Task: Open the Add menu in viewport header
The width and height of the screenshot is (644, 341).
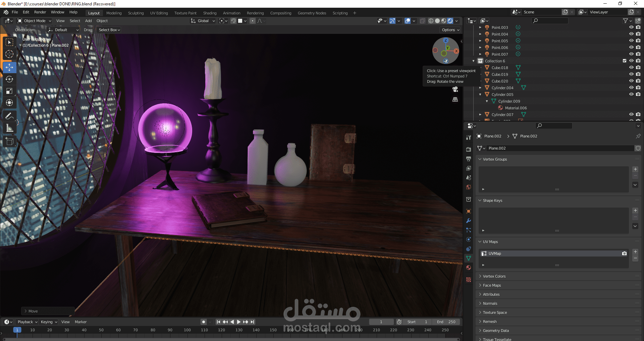Action: pos(89,21)
